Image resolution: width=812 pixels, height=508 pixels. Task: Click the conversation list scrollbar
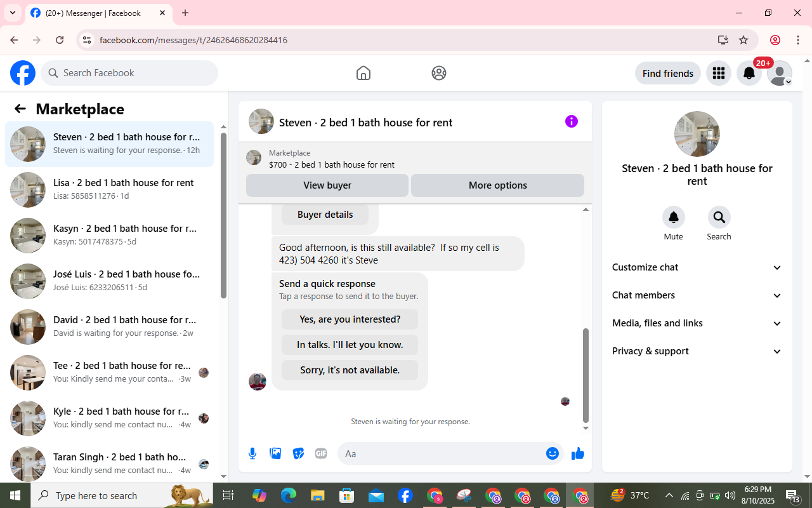click(x=223, y=215)
